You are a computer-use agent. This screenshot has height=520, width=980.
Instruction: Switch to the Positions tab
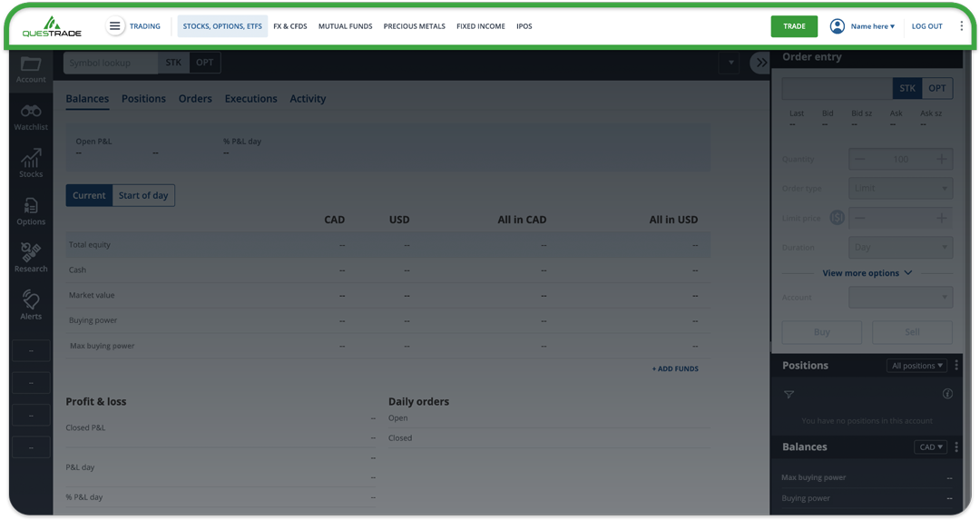click(143, 99)
